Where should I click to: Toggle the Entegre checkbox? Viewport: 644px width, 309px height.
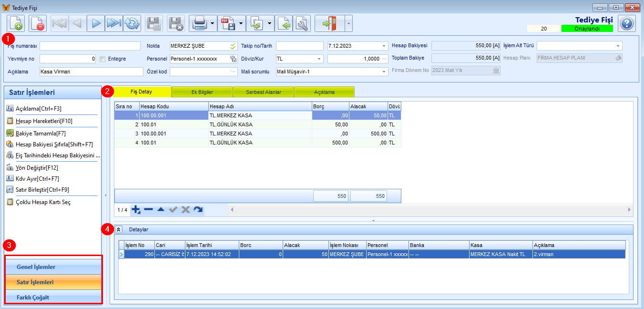click(103, 59)
